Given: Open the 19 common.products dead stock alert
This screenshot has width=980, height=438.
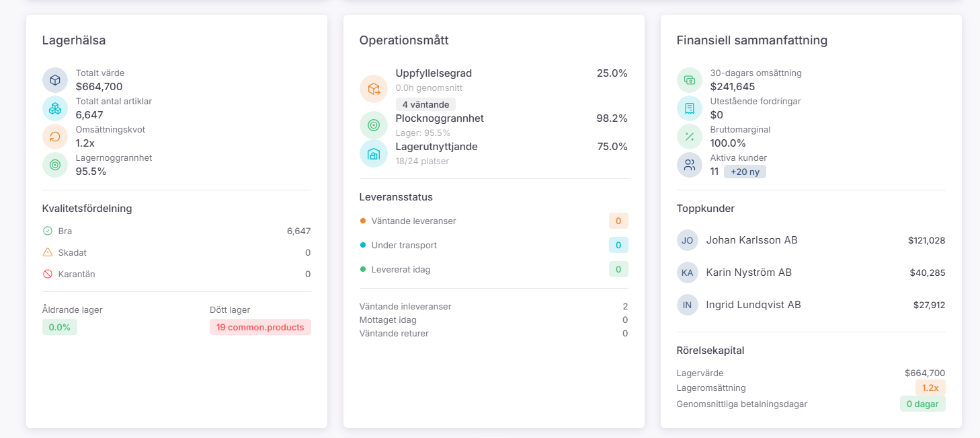Looking at the screenshot, I should tap(260, 327).
